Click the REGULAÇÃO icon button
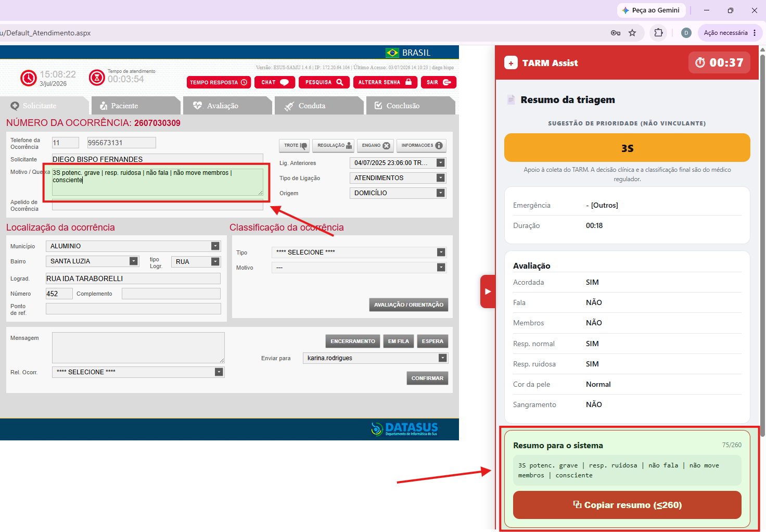Screen dimensions: 766x532 point(334,146)
